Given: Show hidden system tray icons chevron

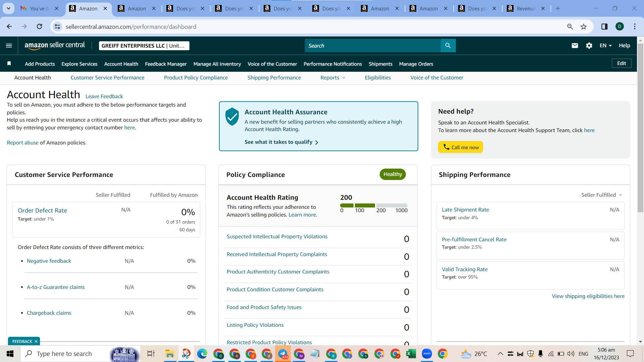Looking at the screenshot, I should pos(500,354).
